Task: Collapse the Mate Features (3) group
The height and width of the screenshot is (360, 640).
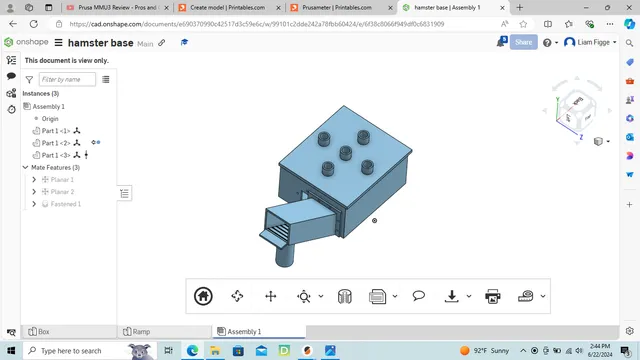Action: click(x=25, y=167)
